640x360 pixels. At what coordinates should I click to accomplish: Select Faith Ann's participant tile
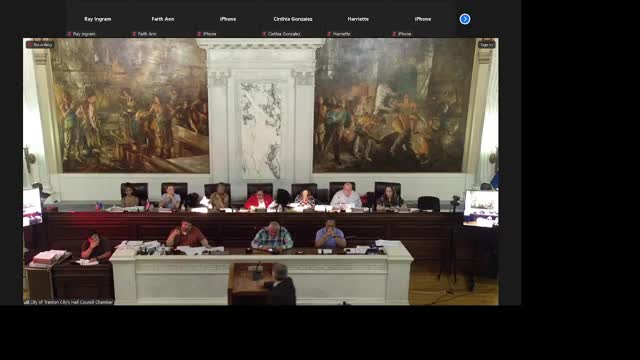point(162,19)
